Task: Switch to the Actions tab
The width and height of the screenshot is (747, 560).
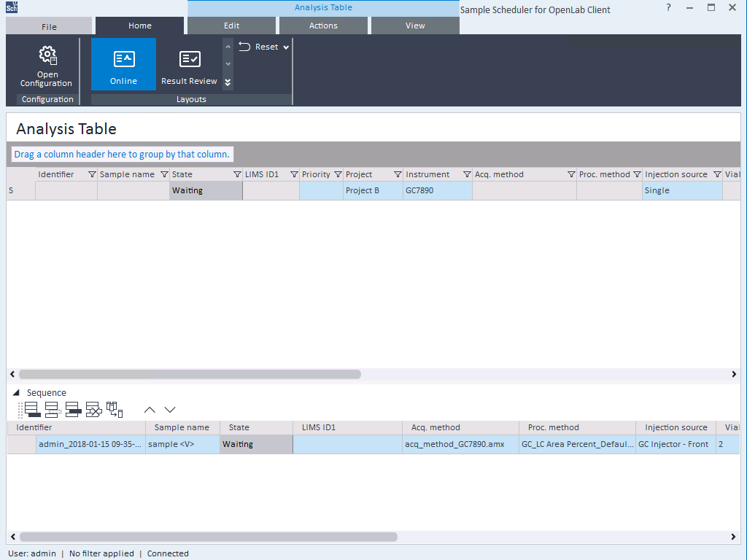Action: pos(323,26)
